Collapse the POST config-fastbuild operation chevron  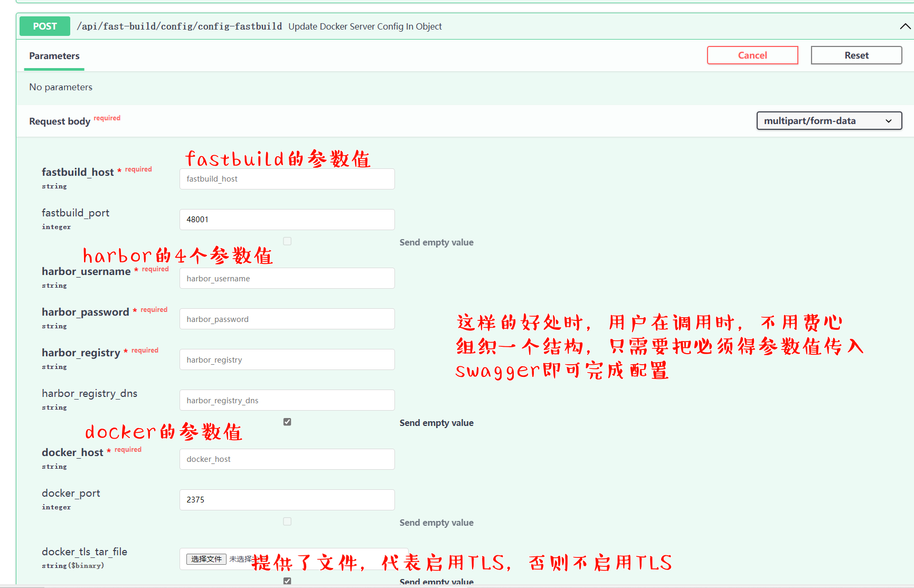coord(905,26)
